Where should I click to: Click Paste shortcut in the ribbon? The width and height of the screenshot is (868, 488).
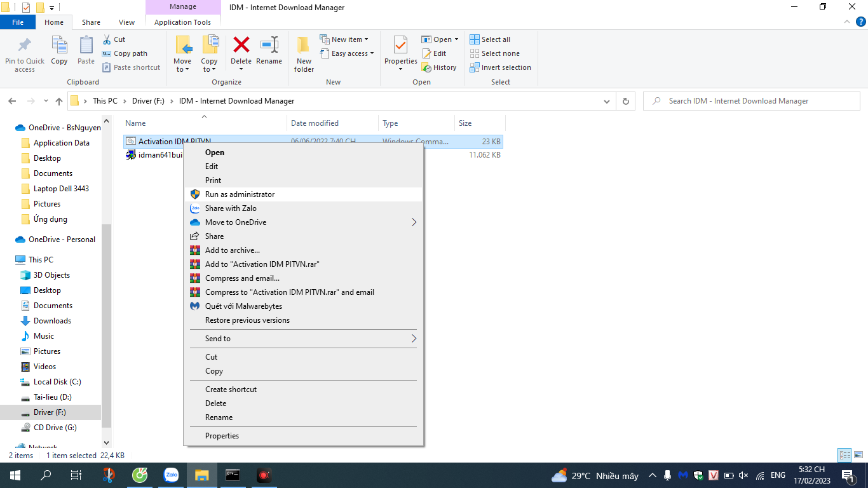coord(132,67)
